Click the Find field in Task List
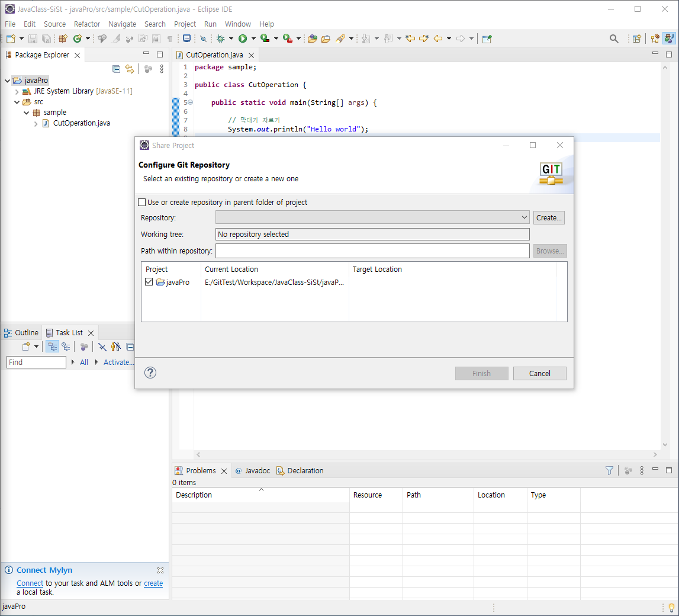The image size is (679, 616). (x=36, y=362)
